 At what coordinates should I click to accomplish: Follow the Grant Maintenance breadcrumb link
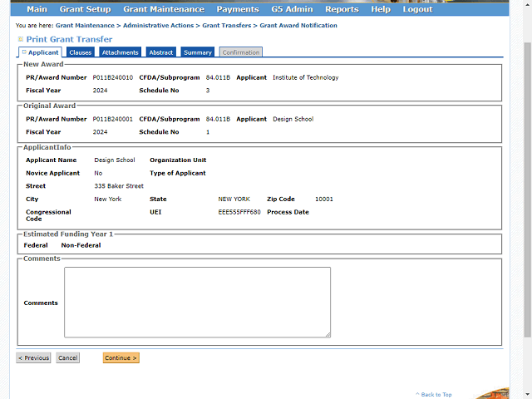pyautogui.click(x=85, y=26)
